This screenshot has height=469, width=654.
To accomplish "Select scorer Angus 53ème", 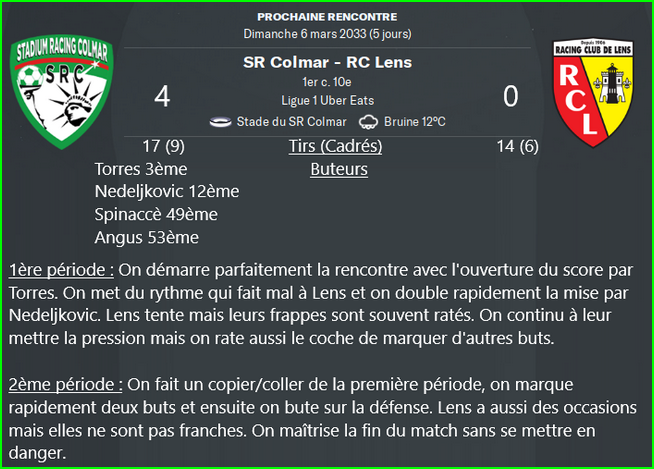I will pyautogui.click(x=146, y=238).
